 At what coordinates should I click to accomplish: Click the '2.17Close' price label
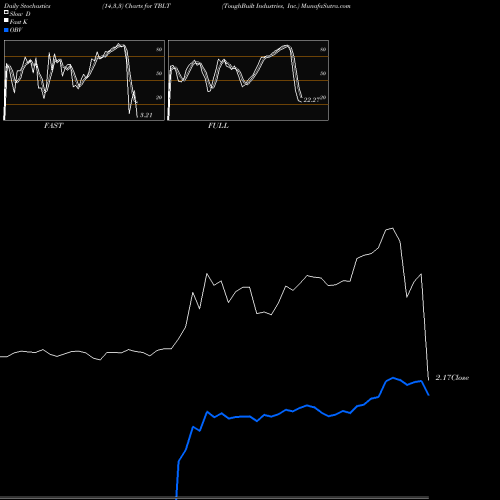pos(452,378)
